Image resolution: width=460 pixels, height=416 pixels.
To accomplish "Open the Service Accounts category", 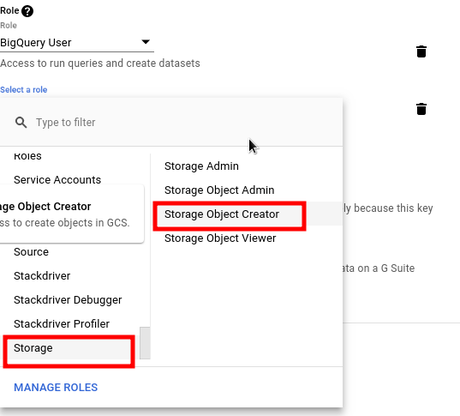I will pyautogui.click(x=57, y=180).
